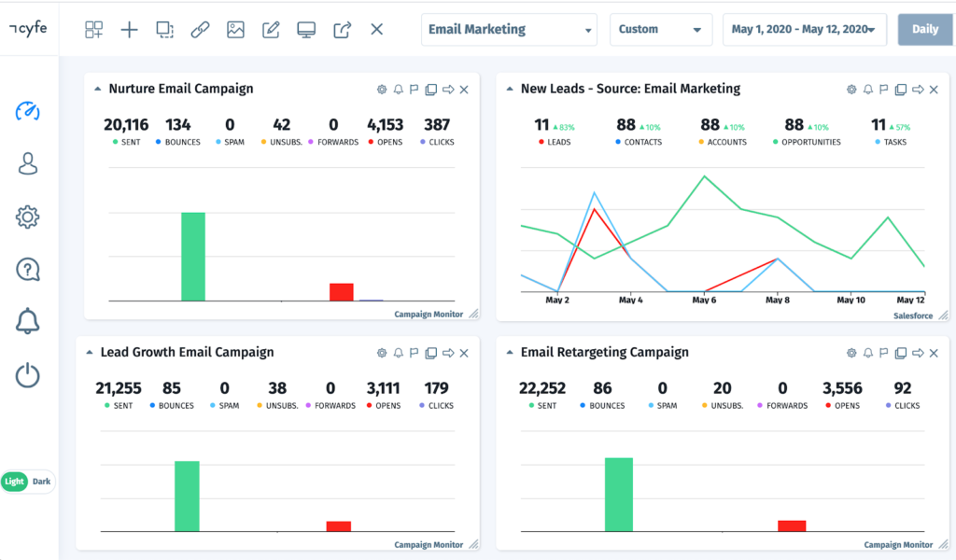Click the Daily button
Screen dimensions: 956x560
pos(925,29)
